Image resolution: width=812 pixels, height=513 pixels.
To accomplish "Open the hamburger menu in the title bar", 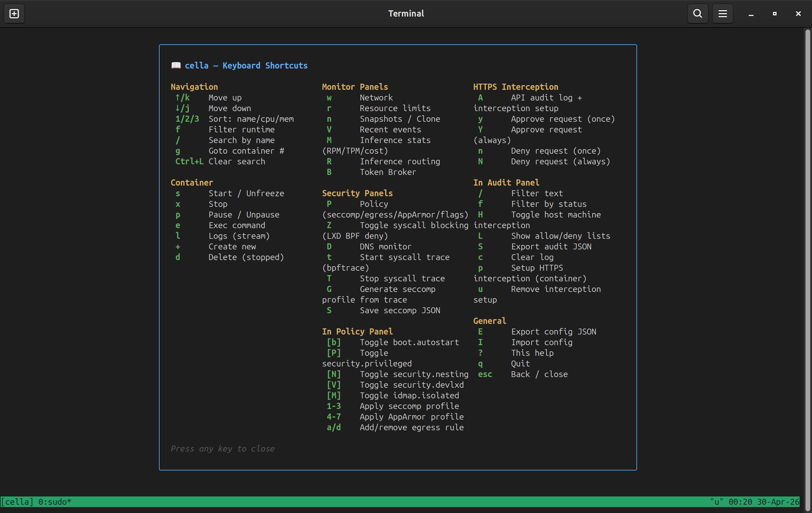I will (x=723, y=14).
